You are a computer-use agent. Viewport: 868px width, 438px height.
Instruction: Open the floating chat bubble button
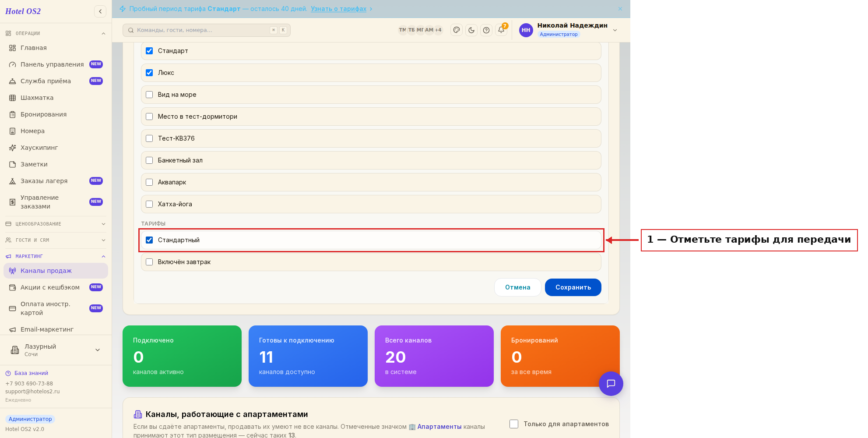(611, 384)
